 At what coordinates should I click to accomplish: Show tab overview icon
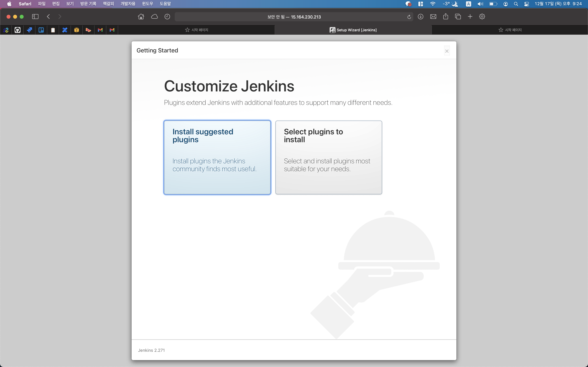point(458,17)
